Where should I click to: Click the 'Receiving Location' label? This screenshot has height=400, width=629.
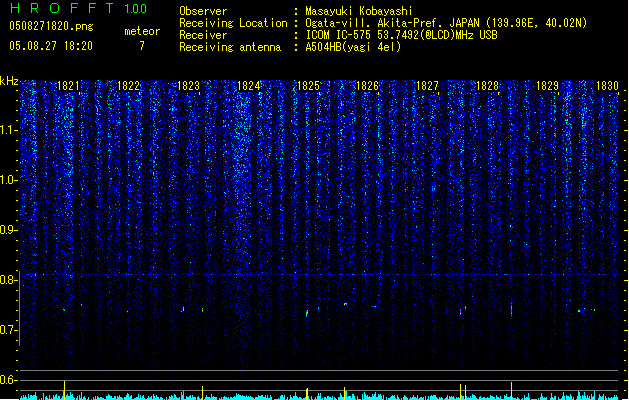[x=233, y=23]
